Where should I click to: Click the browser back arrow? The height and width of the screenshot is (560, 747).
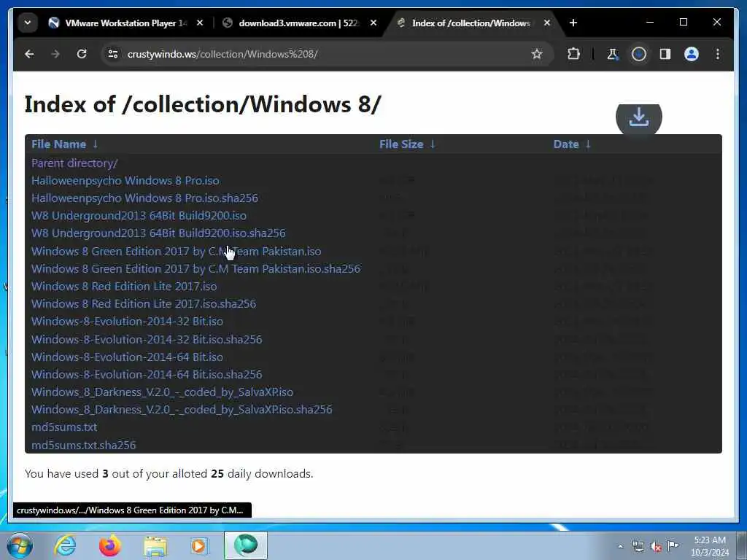point(29,54)
